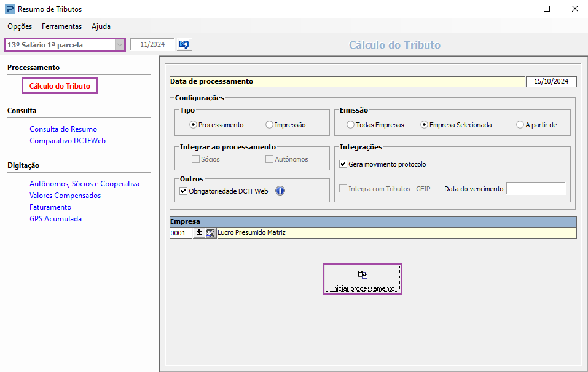Open the Ajuda menu
Viewport: 588px width, 372px height.
[x=101, y=26]
